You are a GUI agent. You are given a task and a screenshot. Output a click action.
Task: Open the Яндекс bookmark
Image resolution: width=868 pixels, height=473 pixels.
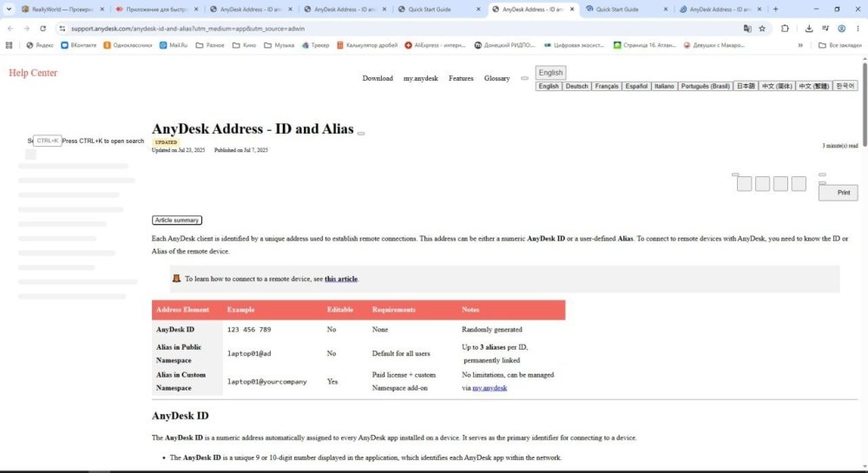(39, 45)
